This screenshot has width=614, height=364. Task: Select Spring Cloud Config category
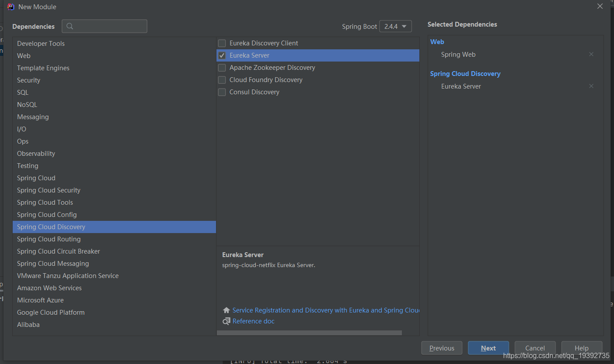pos(114,215)
